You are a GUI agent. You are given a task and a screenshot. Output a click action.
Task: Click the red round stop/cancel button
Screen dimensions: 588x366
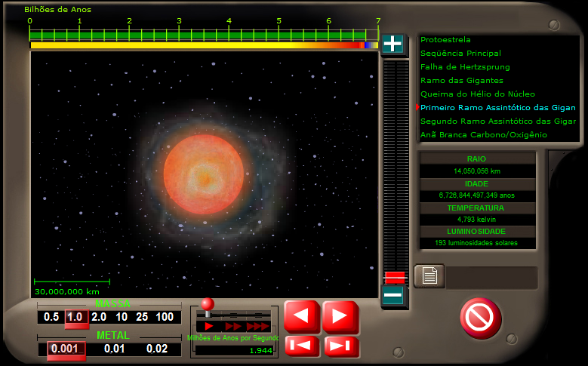coord(480,318)
